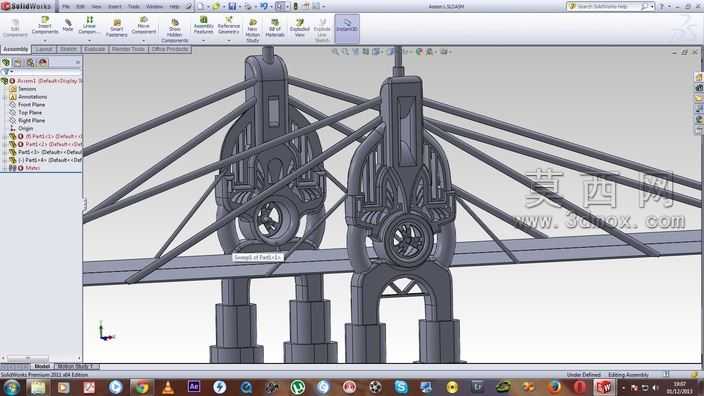
Task: Expand Reference Geometry dropdown arrow
Action: [x=229, y=40]
